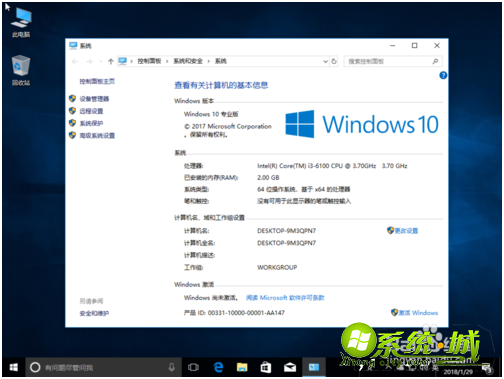Click WORKGROUP workgroup value
This screenshot has height=379, width=504.
pos(277,267)
